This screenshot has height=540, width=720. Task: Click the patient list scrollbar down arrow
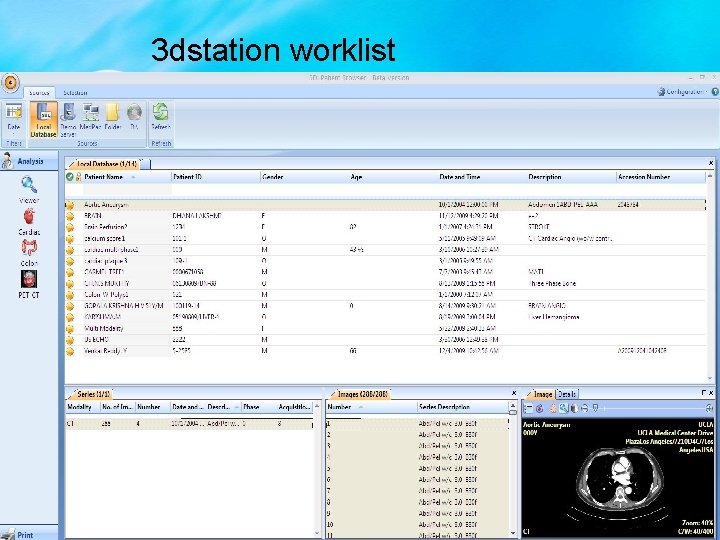pyautogui.click(x=710, y=378)
